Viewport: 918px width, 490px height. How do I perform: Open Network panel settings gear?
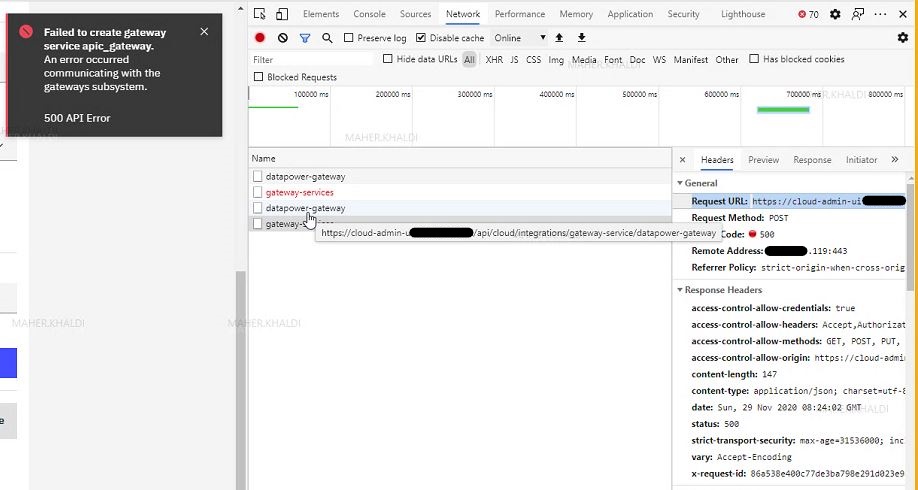903,37
